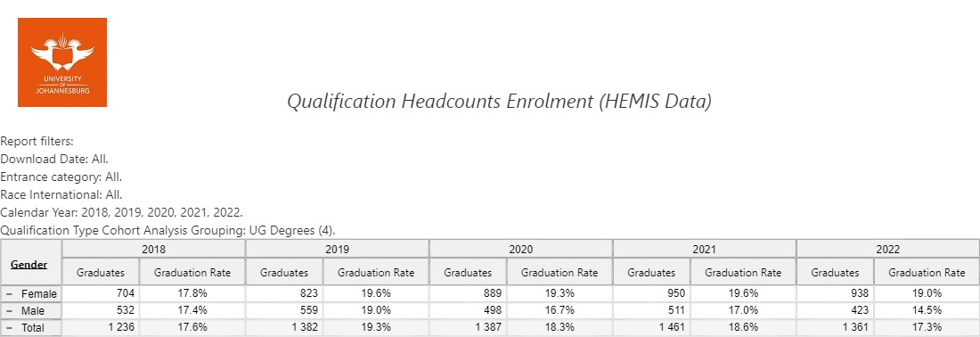Click the 2020 Graduates sub-header
The height and width of the screenshot is (337, 980).
click(x=468, y=273)
